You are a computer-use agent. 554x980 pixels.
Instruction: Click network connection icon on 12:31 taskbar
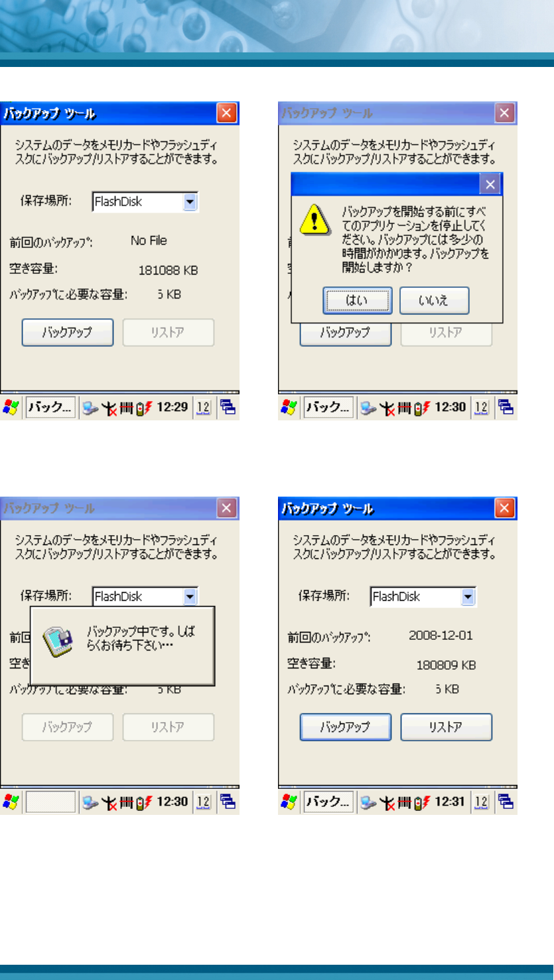(x=368, y=803)
